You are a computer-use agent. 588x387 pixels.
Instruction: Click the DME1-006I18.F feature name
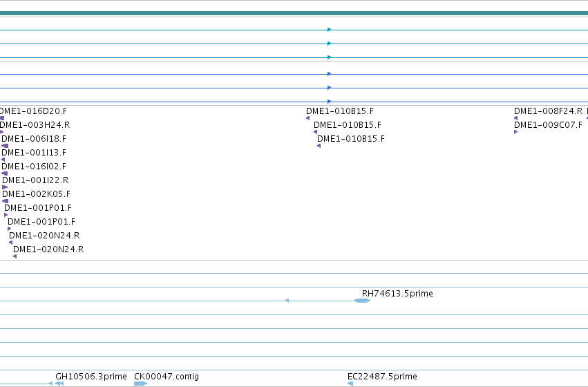coord(34,139)
